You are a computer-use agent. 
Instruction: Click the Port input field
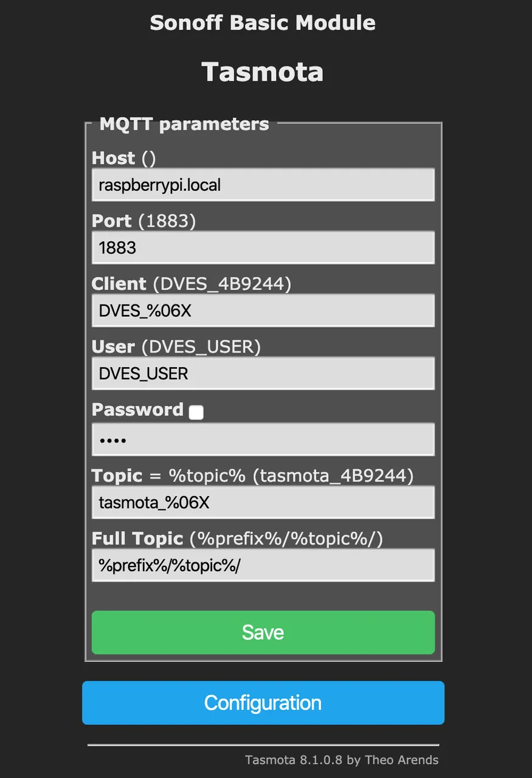pyautogui.click(x=263, y=247)
